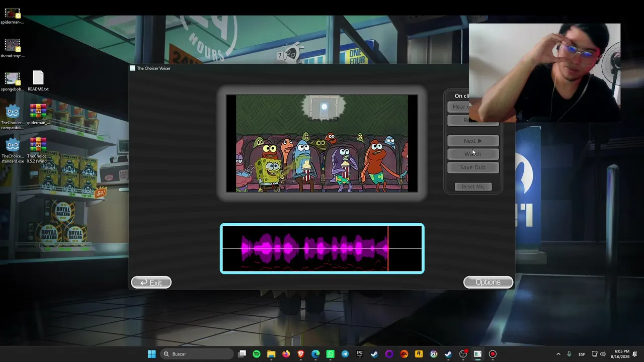The height and width of the screenshot is (362, 644).
Task: Open the ESP language switcher
Action: coord(582,354)
